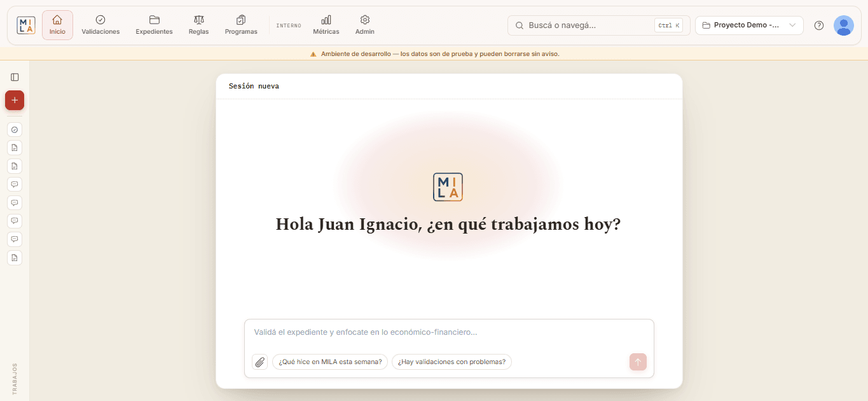Open the Expedientes section
868x401 pixels.
coord(154,25)
